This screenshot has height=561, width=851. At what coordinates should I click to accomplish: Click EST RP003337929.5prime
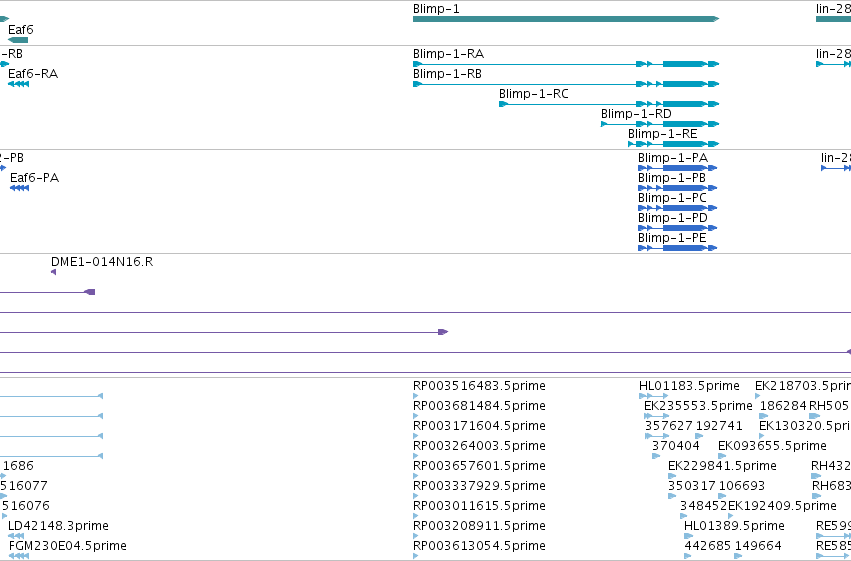tap(479, 486)
